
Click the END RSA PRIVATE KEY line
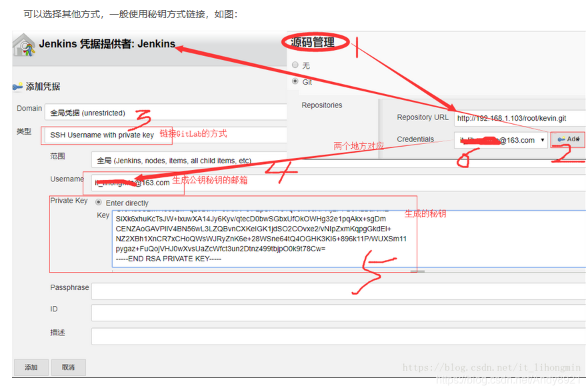[169, 259]
